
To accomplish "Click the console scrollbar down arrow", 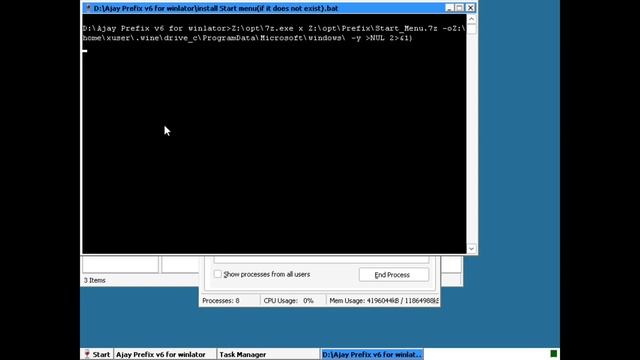I will click(471, 249).
